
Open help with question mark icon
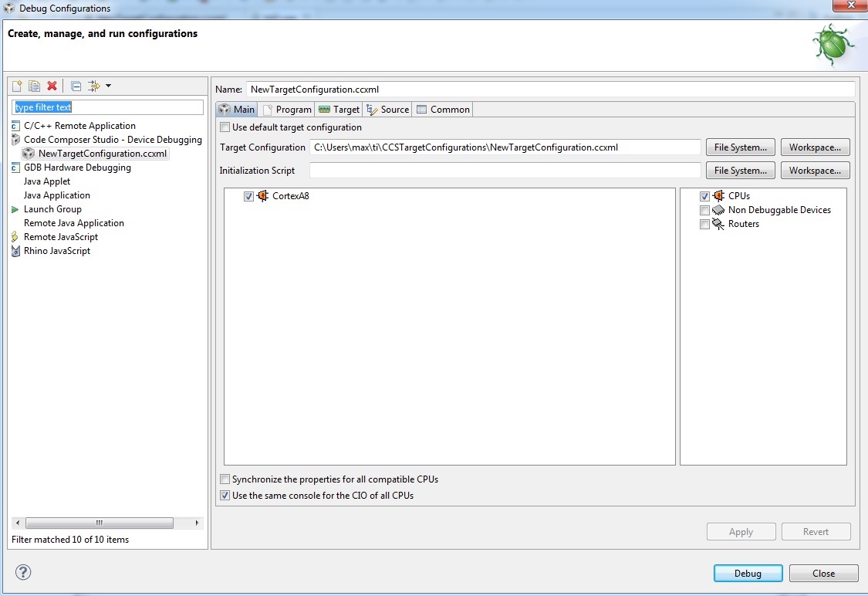[23, 572]
